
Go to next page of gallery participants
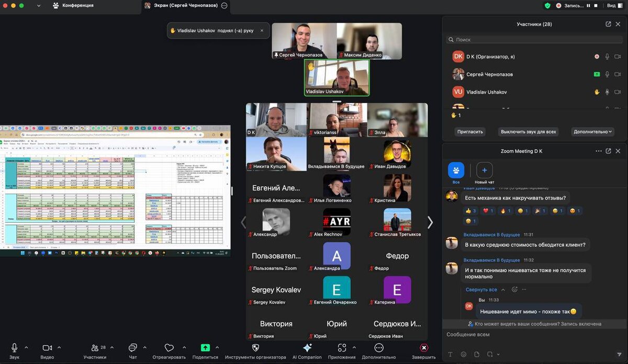point(430,222)
